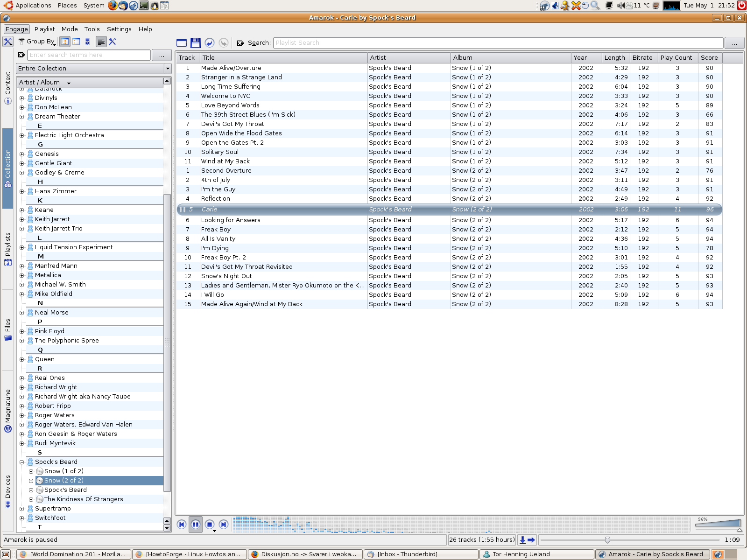This screenshot has width=747, height=560.
Task: Toggle the repeat/random arrow icon in status bar
Action: (x=531, y=540)
